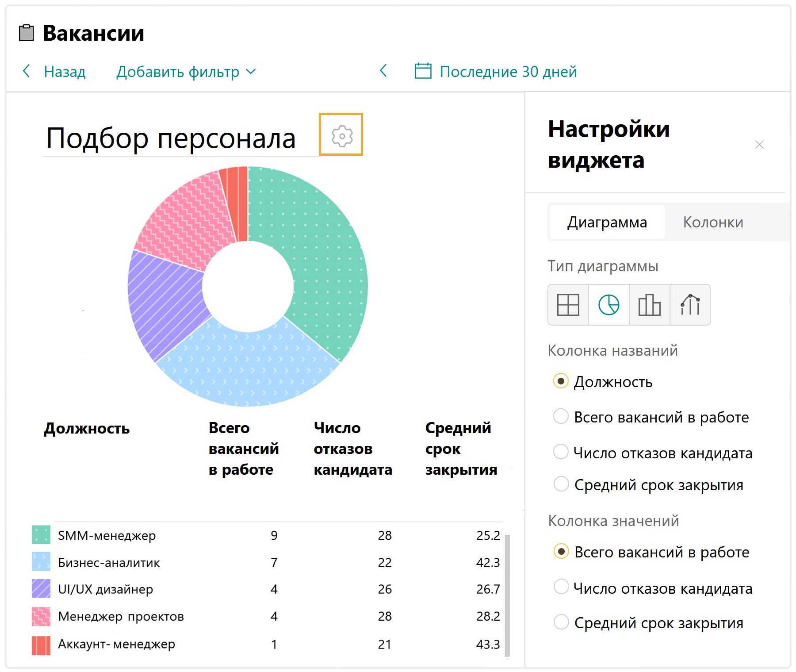
Task: Open the Последние 30 дней date picker
Action: click(x=508, y=72)
